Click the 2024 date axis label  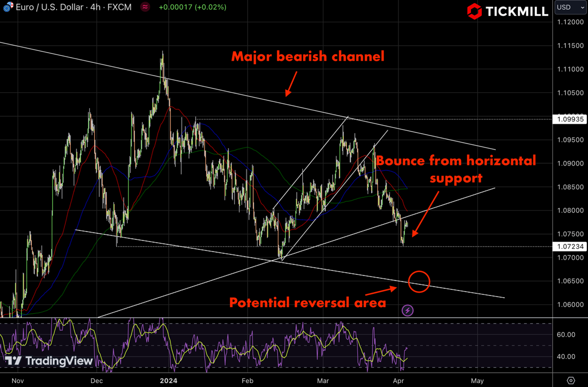[x=168, y=381]
